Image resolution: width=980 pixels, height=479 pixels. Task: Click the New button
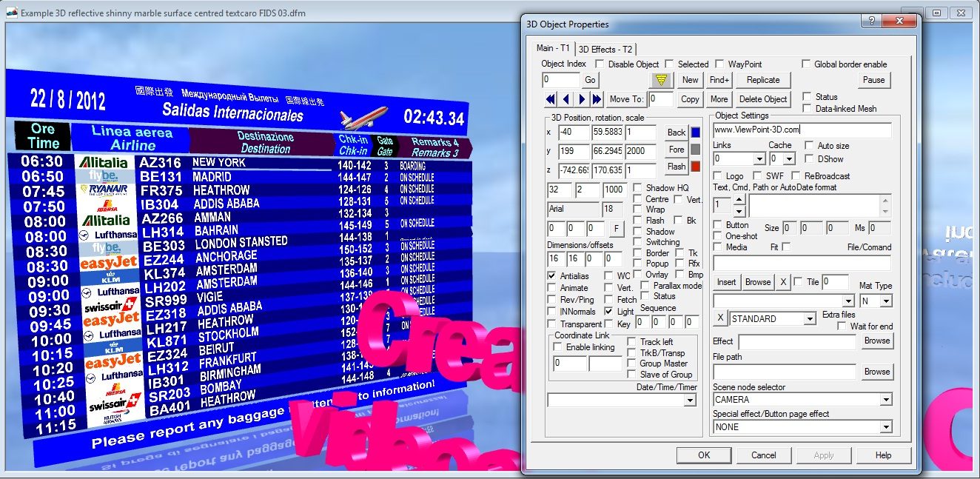click(x=690, y=80)
